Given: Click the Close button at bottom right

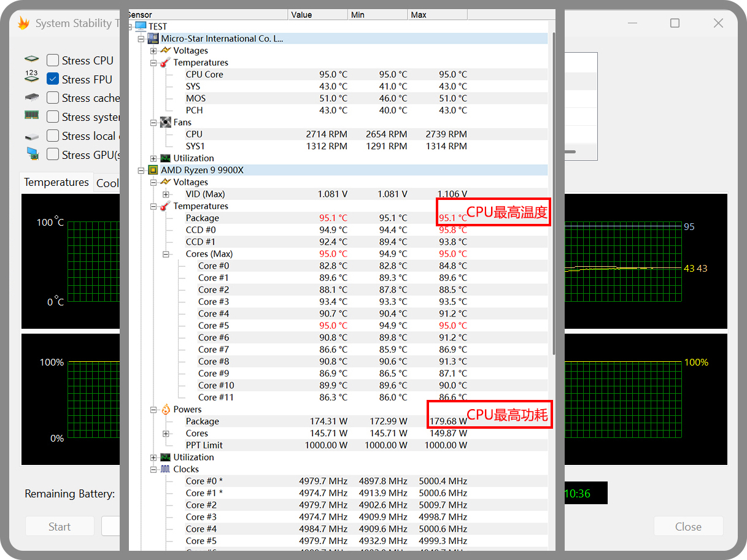Looking at the screenshot, I should [x=688, y=526].
